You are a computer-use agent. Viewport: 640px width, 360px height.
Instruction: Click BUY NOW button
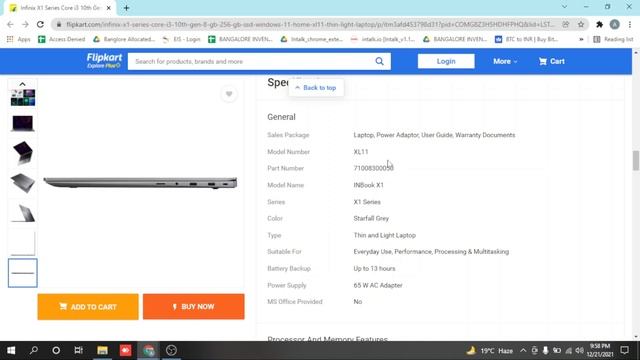(193, 307)
